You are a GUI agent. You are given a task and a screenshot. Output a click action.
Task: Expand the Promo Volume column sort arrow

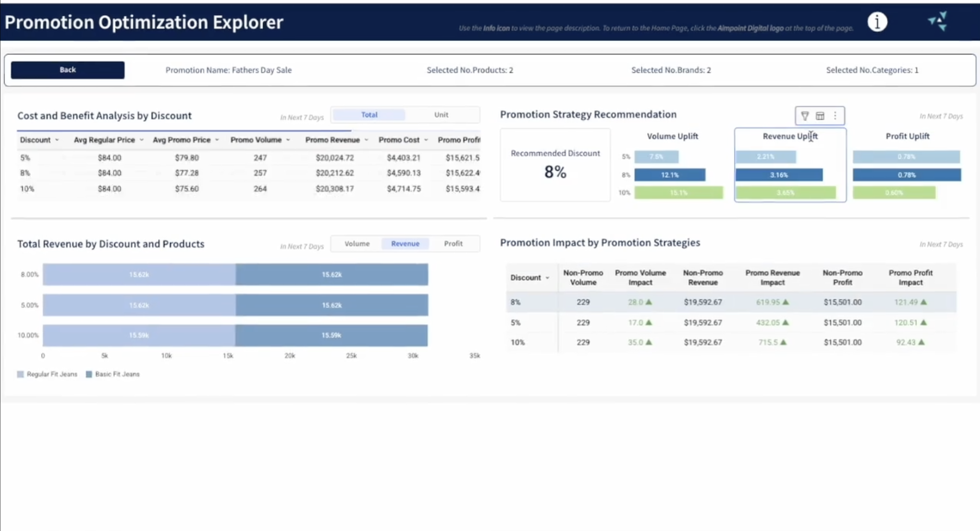(x=288, y=140)
